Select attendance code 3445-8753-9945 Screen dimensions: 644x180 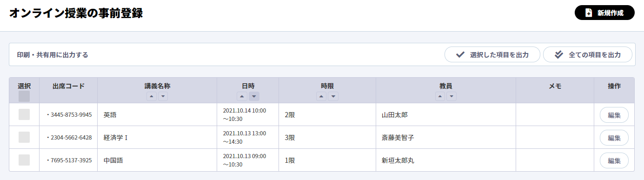click(x=71, y=114)
